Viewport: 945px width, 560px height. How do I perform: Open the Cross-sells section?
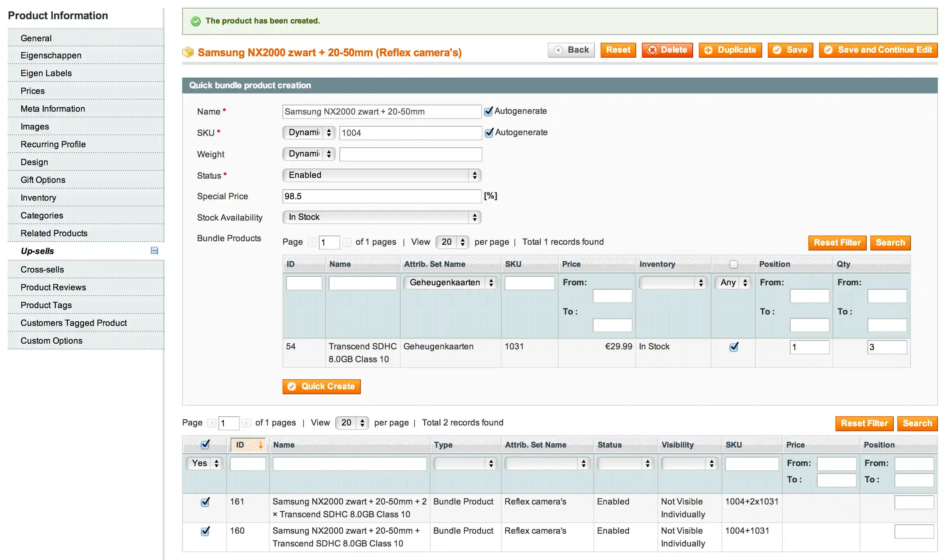click(x=42, y=269)
